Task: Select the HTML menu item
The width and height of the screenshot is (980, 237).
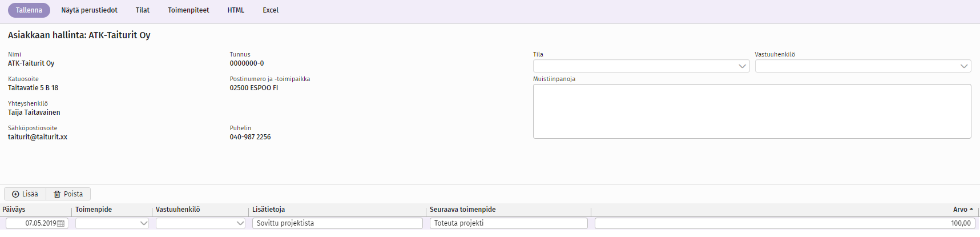Action: click(236, 10)
